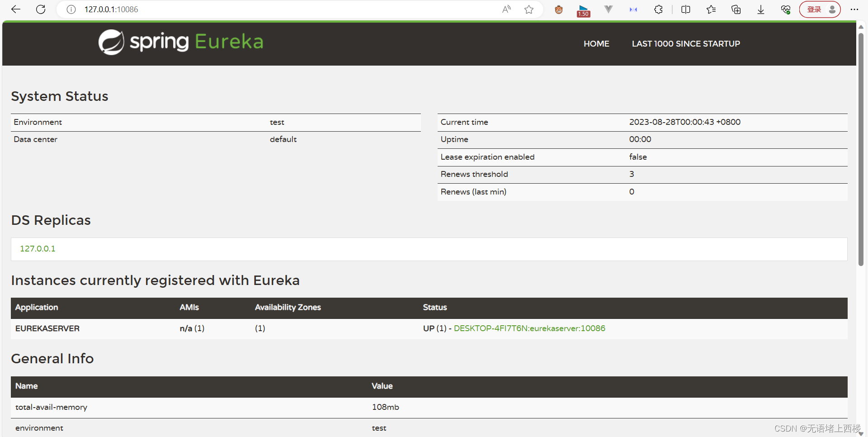
Task: Open the DESKTOP-4FI7T6N:eurekaserver:10086 instance link
Action: pos(529,328)
